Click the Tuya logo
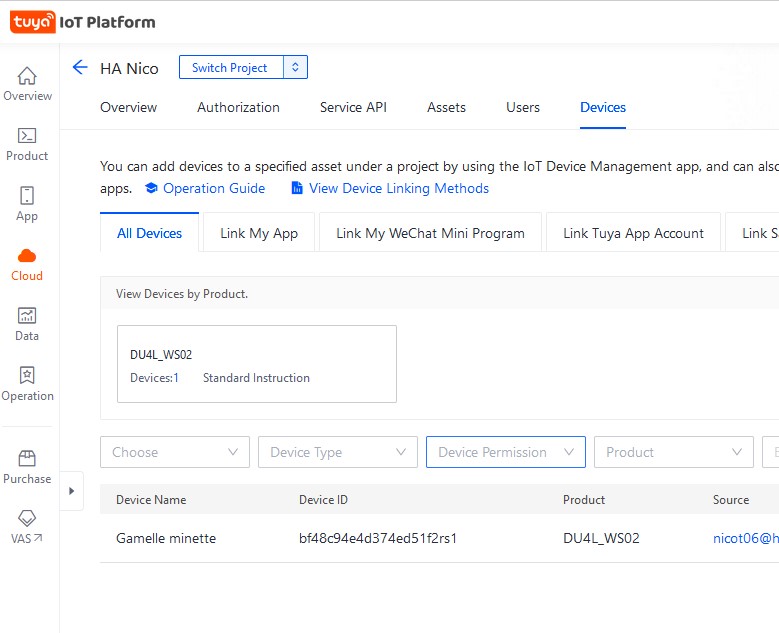 (33, 22)
